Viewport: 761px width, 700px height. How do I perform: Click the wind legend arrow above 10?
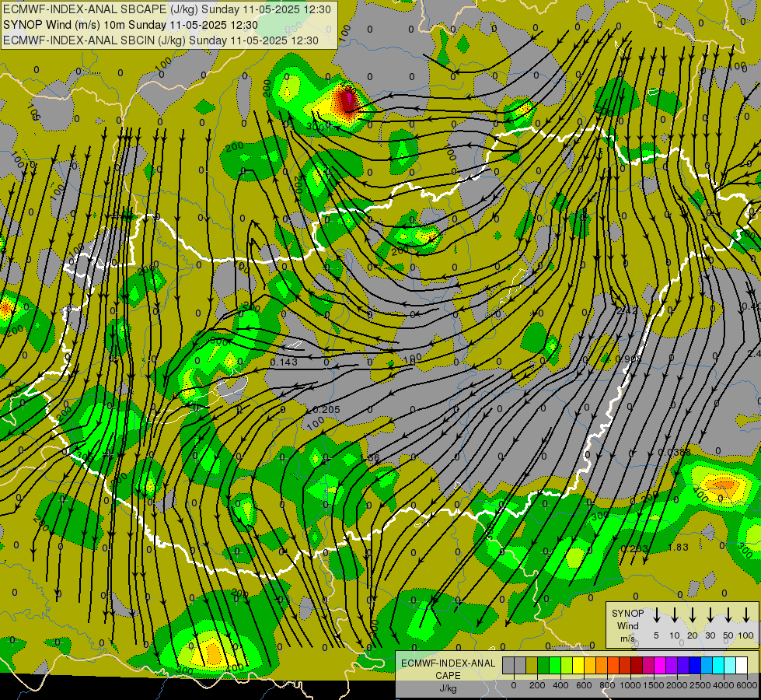(674, 615)
